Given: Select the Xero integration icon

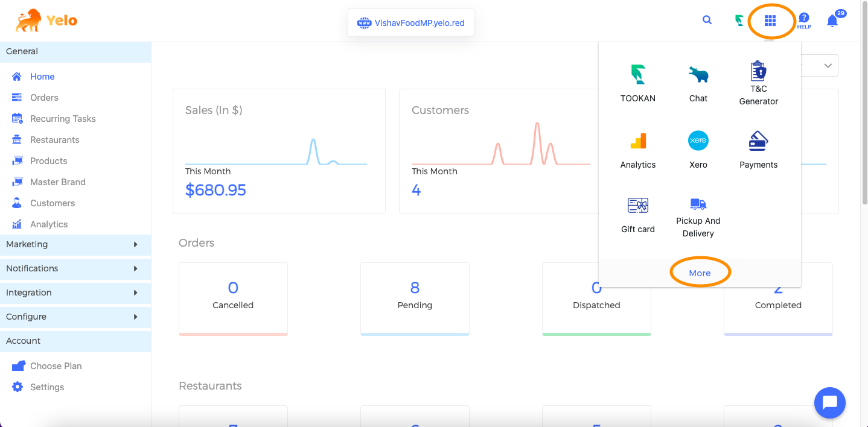Looking at the screenshot, I should [698, 141].
